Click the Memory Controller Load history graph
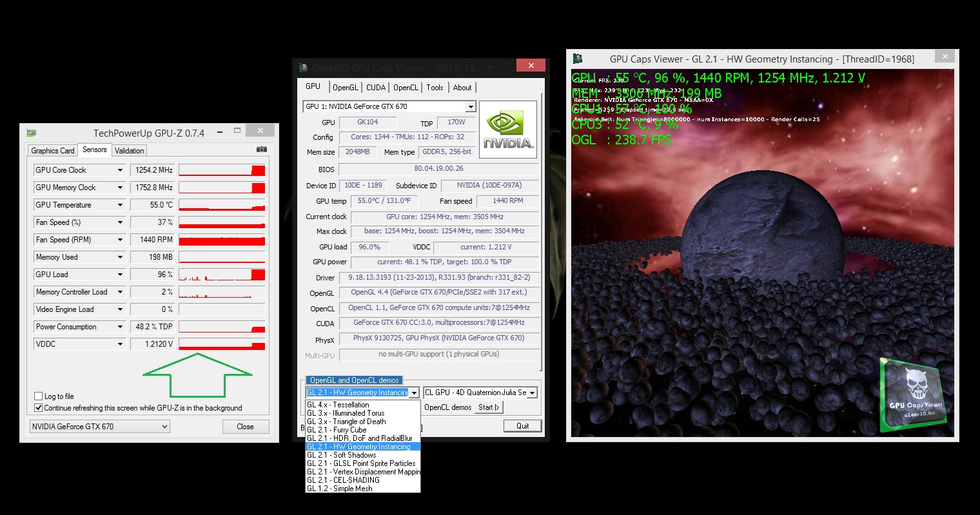This screenshot has width=980, height=515. click(x=222, y=292)
